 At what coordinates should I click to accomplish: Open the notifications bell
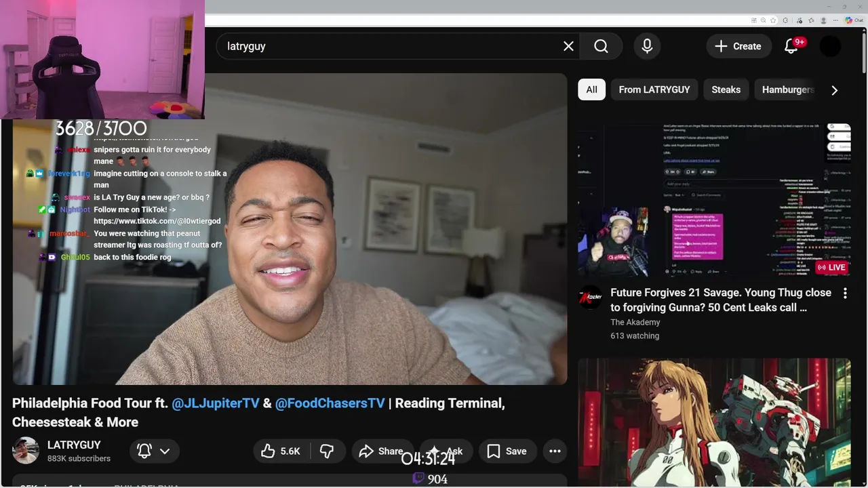(x=791, y=46)
